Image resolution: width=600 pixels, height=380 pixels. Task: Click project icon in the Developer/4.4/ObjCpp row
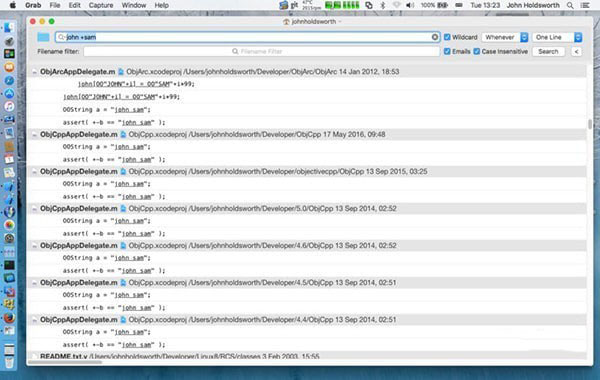(123, 320)
